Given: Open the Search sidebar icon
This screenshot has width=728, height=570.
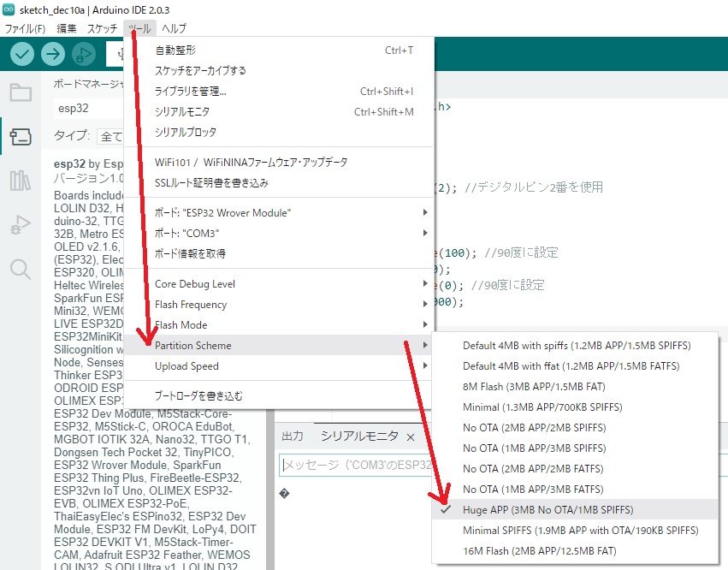Looking at the screenshot, I should pos(21,269).
